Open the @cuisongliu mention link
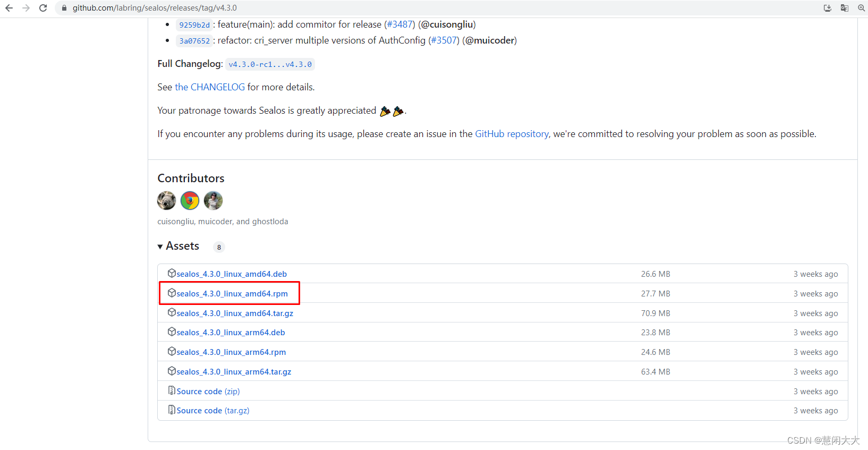The height and width of the screenshot is (450, 868). pos(447,24)
